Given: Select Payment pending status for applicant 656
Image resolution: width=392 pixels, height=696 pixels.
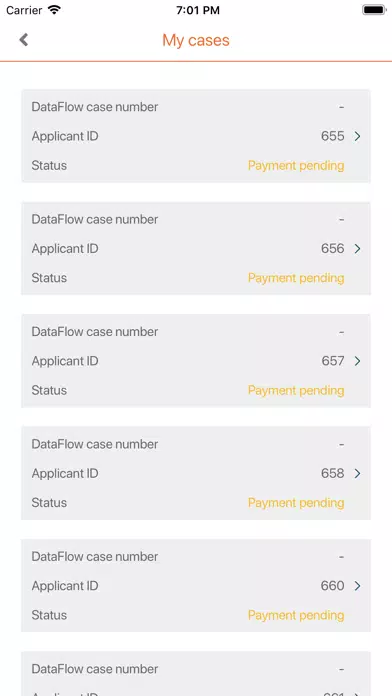Looking at the screenshot, I should [296, 278].
